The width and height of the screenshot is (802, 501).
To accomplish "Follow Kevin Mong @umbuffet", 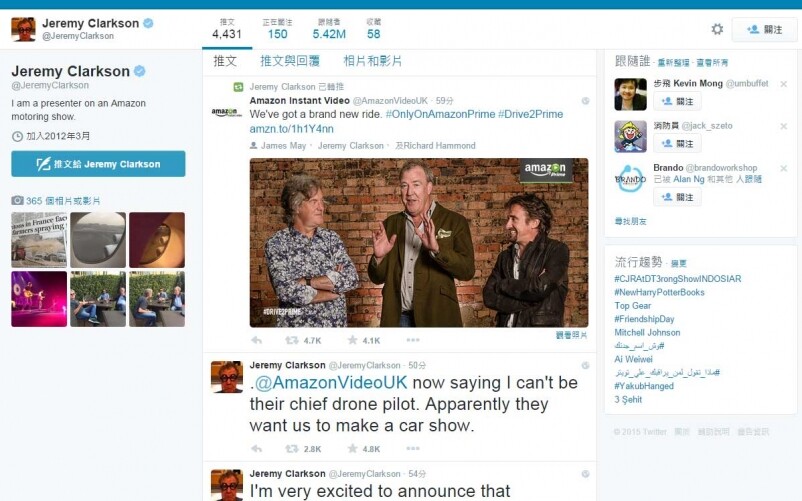I will [677, 101].
